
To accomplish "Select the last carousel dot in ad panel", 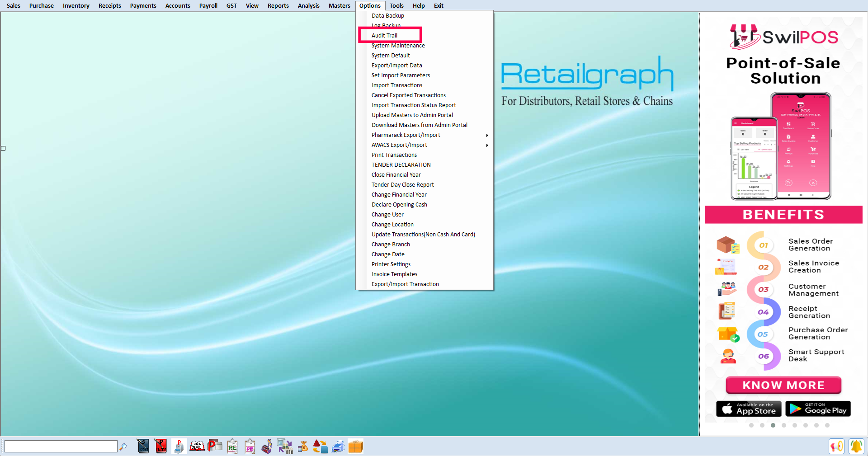I will click(827, 425).
